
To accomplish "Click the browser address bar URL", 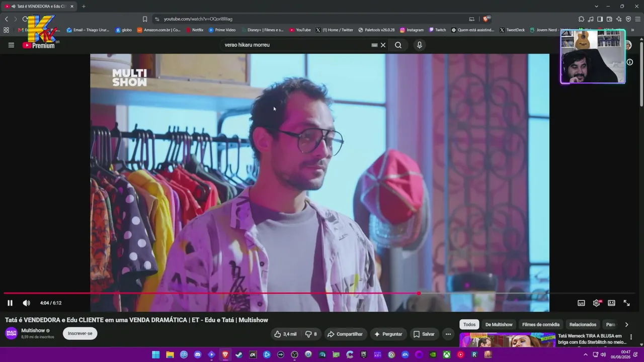I will coord(198,19).
